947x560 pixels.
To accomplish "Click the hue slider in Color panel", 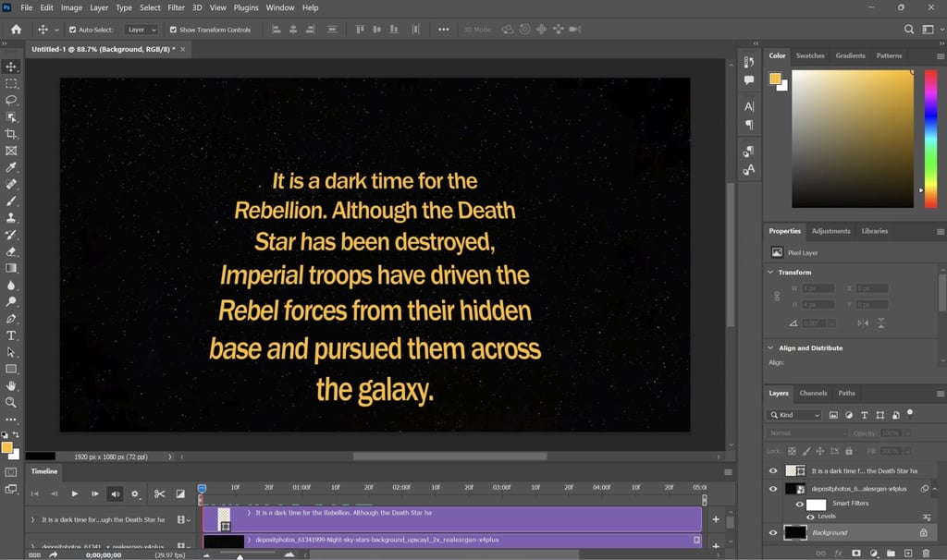I will tap(930, 139).
